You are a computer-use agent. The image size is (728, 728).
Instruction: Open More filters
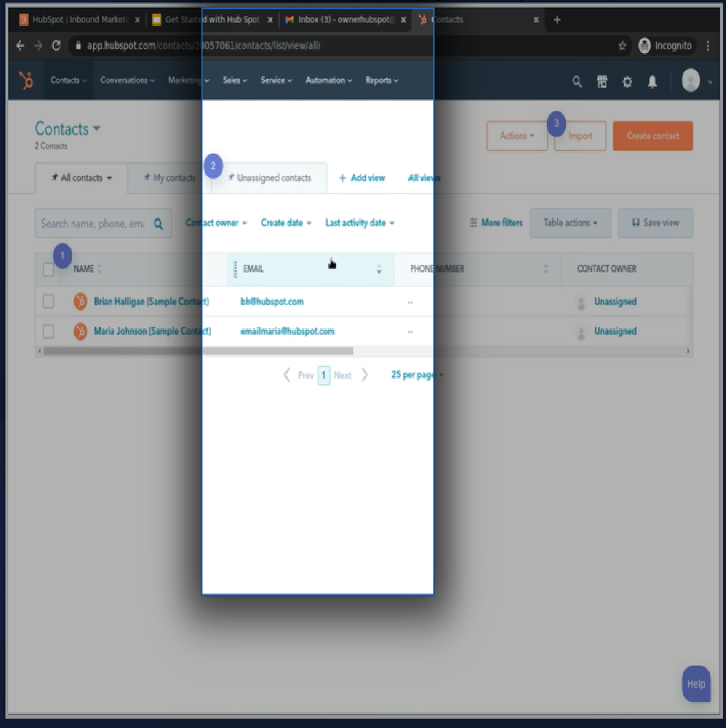coord(496,223)
